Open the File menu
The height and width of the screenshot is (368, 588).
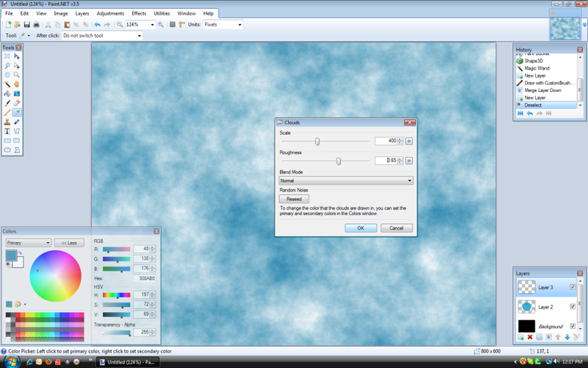(x=9, y=13)
